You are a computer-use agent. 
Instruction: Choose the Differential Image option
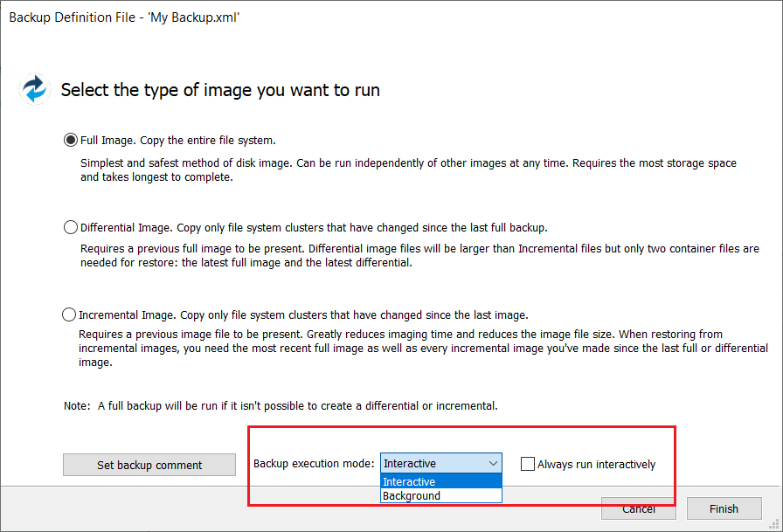tap(71, 228)
